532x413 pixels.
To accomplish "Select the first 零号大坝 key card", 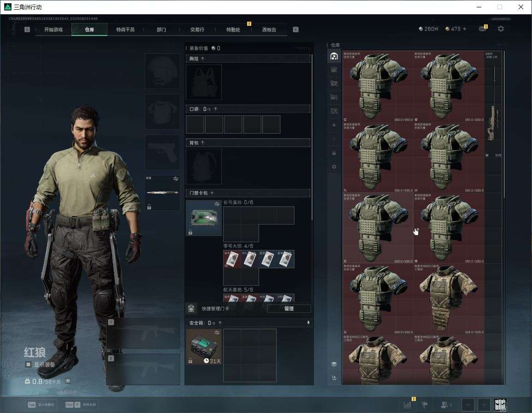I will click(x=232, y=259).
